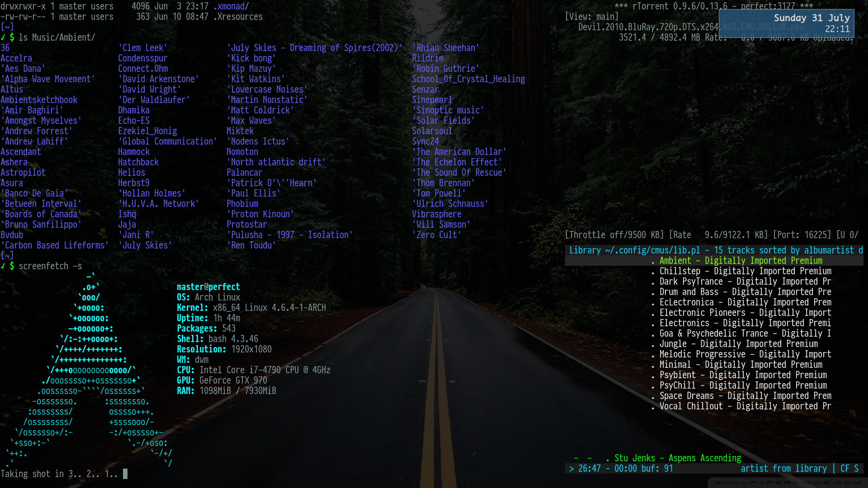Click 'Robin Guthrie' directory name
The width and height of the screenshot is (868, 488).
point(446,69)
